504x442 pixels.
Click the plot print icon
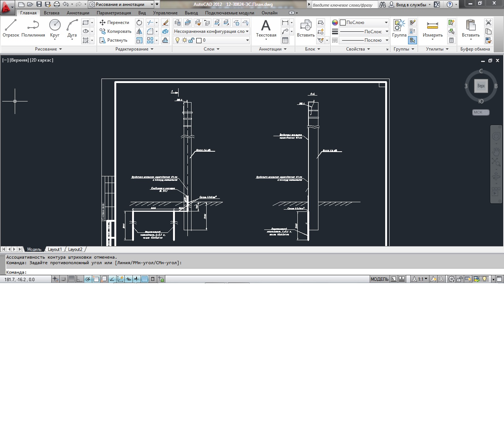56,4
